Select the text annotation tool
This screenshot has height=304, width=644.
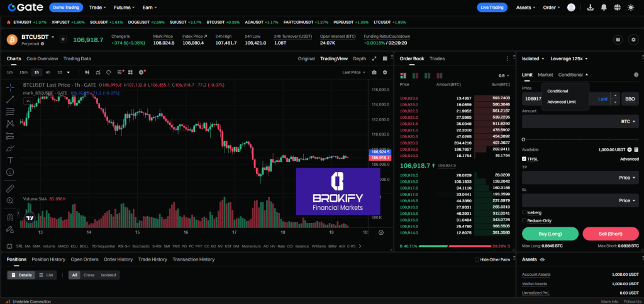click(x=10, y=160)
